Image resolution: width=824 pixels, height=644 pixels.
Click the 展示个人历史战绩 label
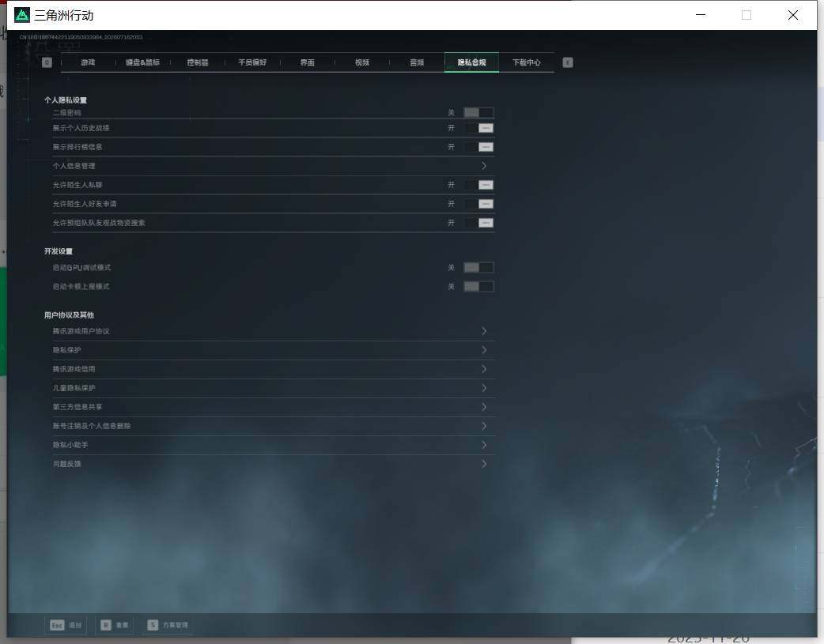coord(81,128)
